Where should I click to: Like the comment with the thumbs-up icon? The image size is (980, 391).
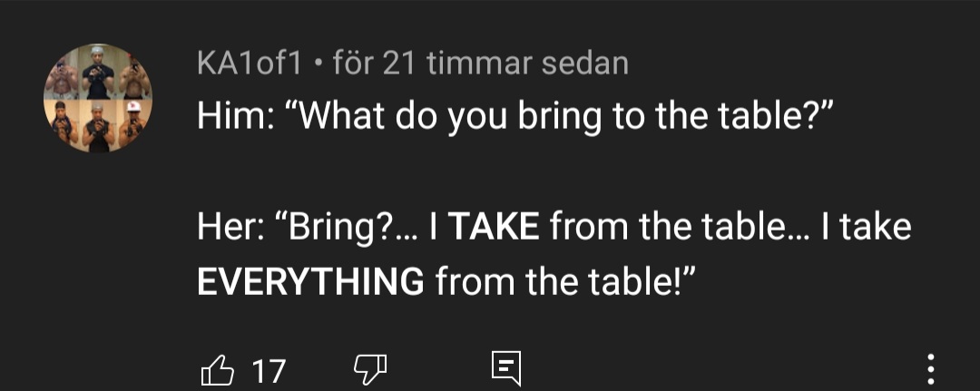coord(215,369)
